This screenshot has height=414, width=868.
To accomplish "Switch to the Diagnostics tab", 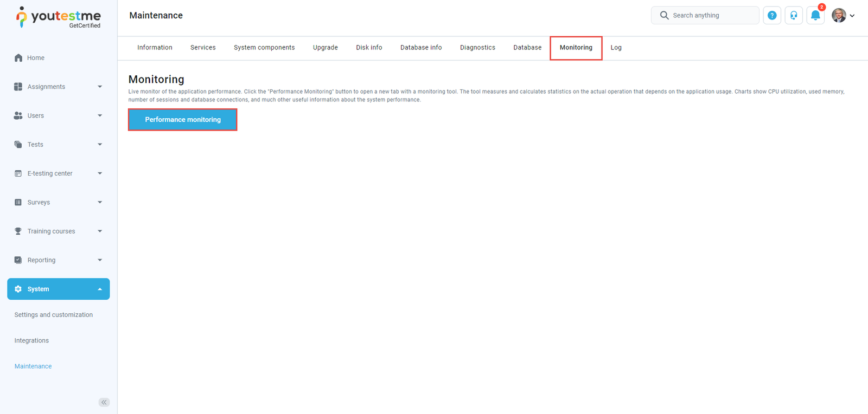I will [x=477, y=48].
